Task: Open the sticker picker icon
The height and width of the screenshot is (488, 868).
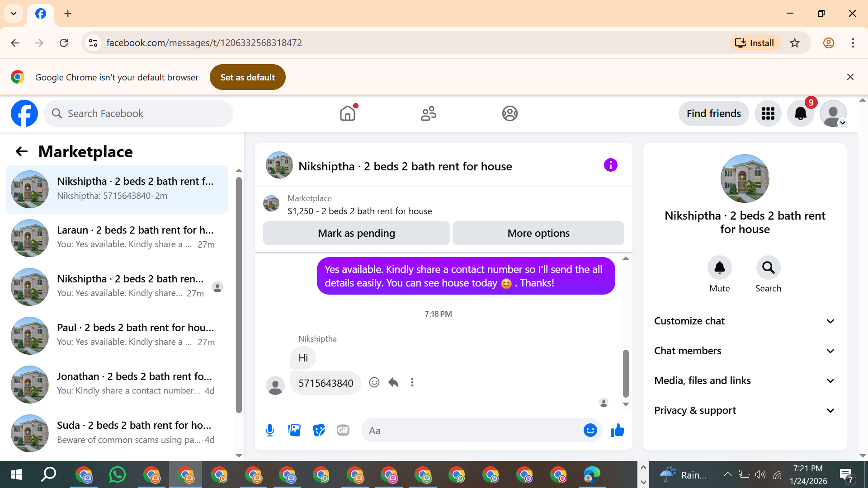Action: pos(319,430)
